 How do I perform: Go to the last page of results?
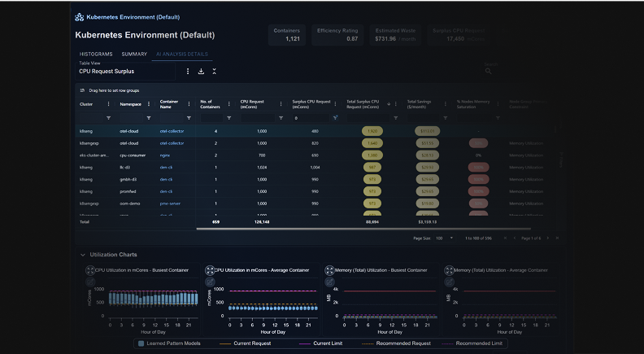tap(557, 238)
